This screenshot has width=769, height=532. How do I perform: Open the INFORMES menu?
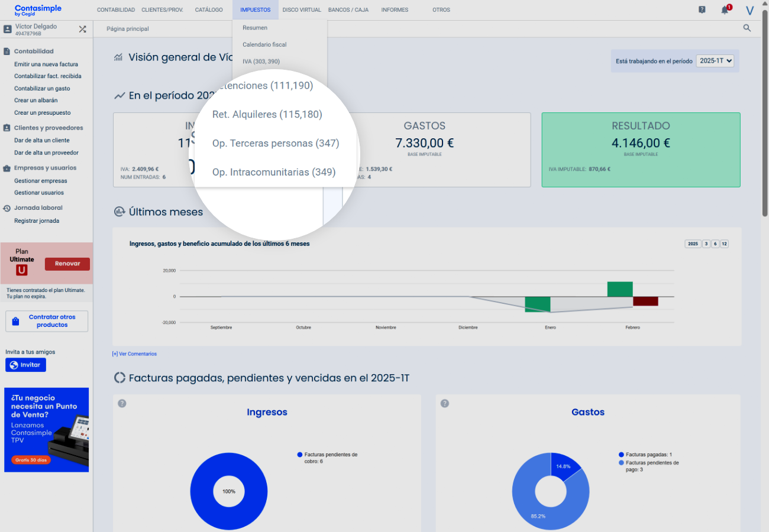[x=395, y=10]
